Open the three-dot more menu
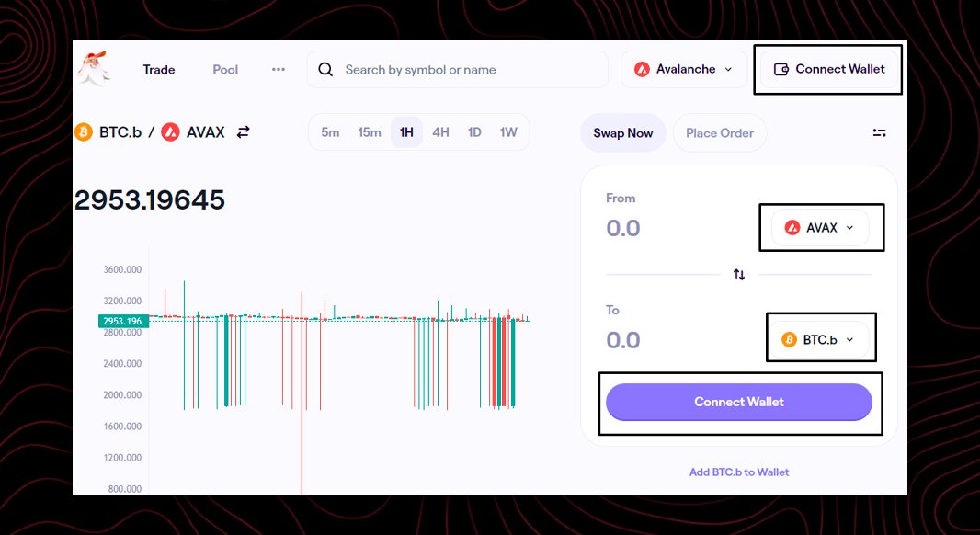The height and width of the screenshot is (535, 980). pyautogui.click(x=279, y=69)
